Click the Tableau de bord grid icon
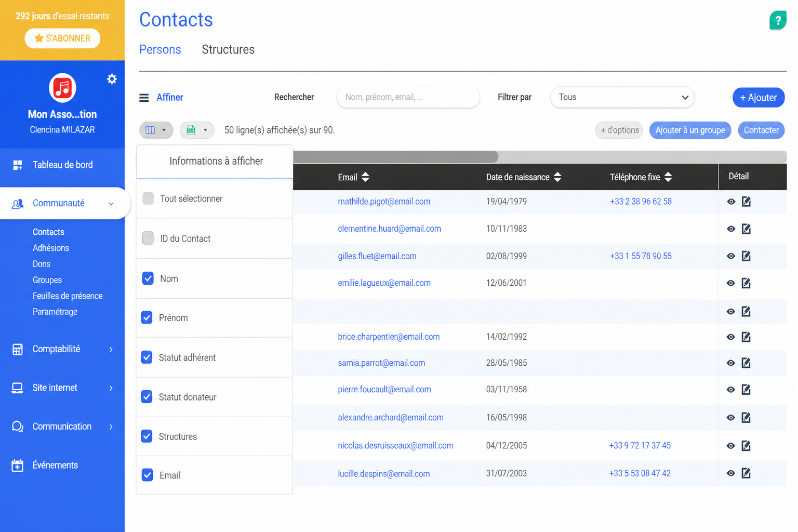Viewport: 798px width, 532px height. pyautogui.click(x=18, y=165)
